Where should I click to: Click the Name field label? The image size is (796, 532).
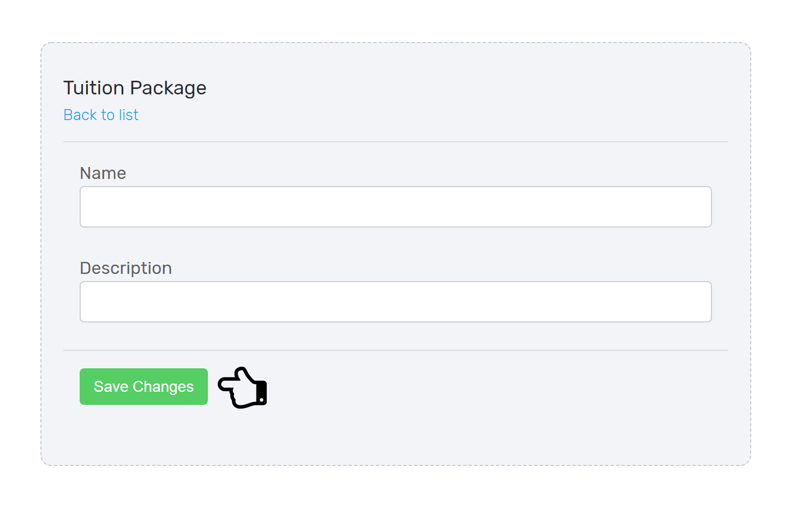point(103,173)
